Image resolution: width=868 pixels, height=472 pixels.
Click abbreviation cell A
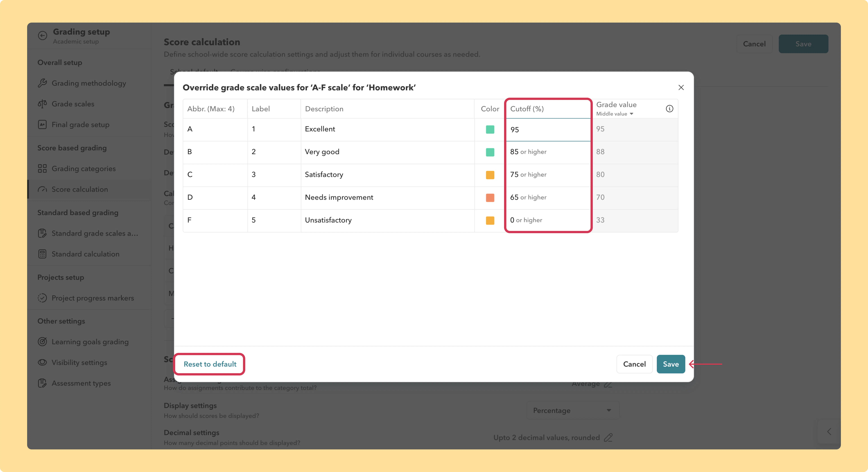click(x=215, y=129)
